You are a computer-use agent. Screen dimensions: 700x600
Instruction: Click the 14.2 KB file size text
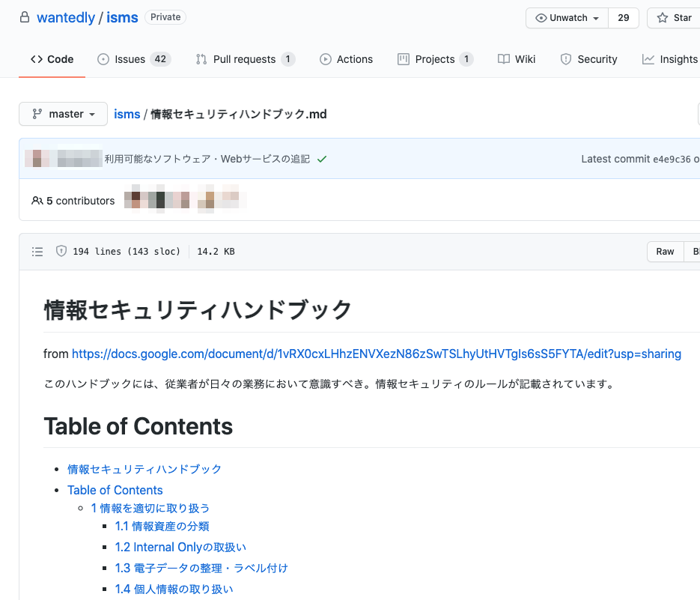(x=216, y=252)
